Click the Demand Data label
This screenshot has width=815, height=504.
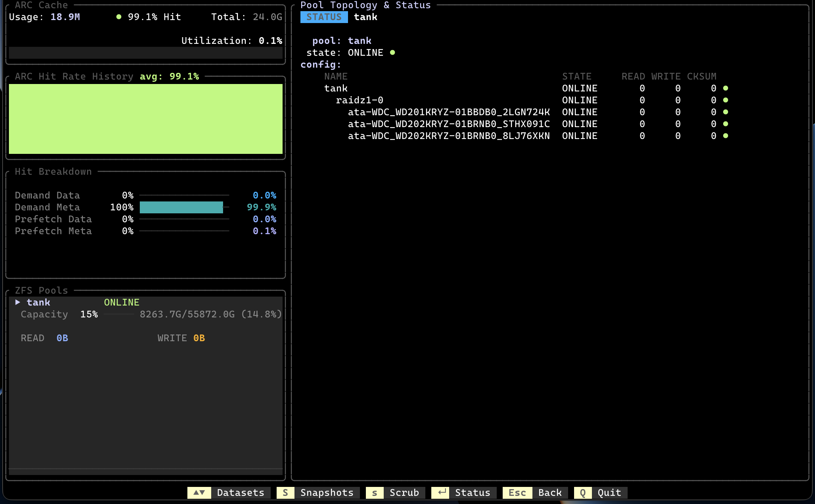[x=47, y=195]
